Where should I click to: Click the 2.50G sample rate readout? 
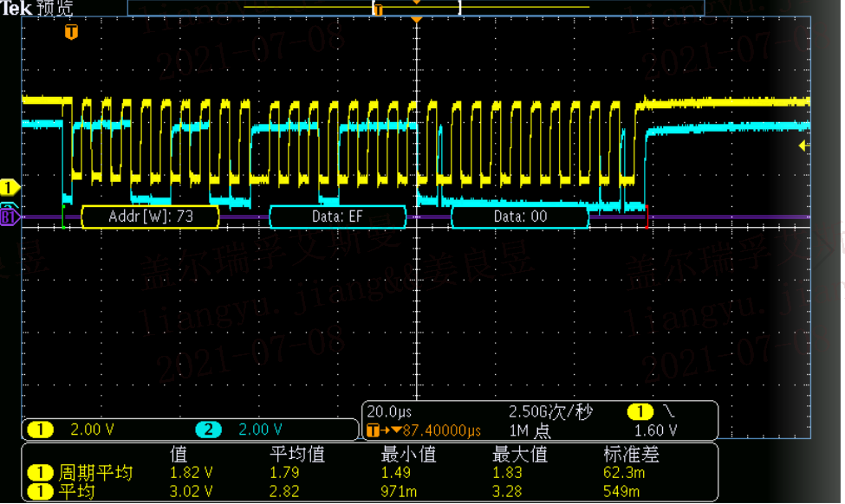[x=550, y=412]
